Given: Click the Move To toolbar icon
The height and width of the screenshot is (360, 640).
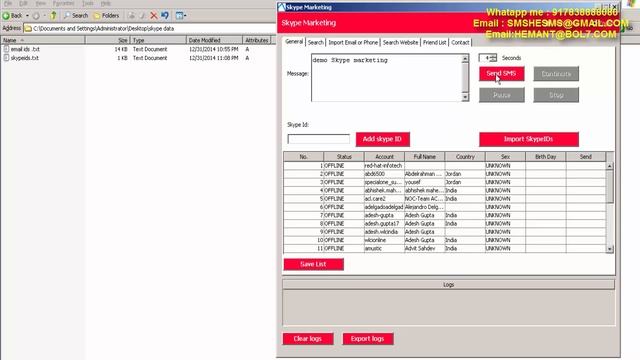Looking at the screenshot, I should (131, 16).
